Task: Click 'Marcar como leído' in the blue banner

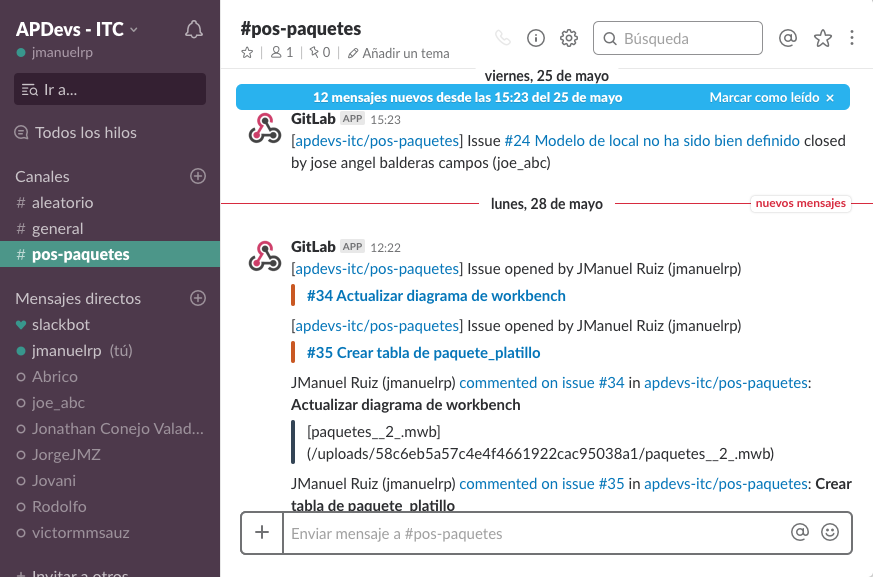Action: click(x=764, y=97)
